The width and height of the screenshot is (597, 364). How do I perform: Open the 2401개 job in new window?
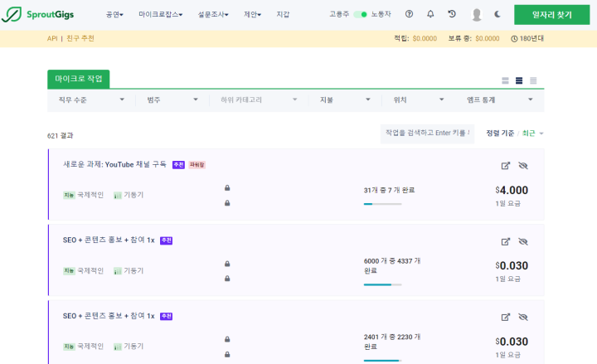pos(505,318)
